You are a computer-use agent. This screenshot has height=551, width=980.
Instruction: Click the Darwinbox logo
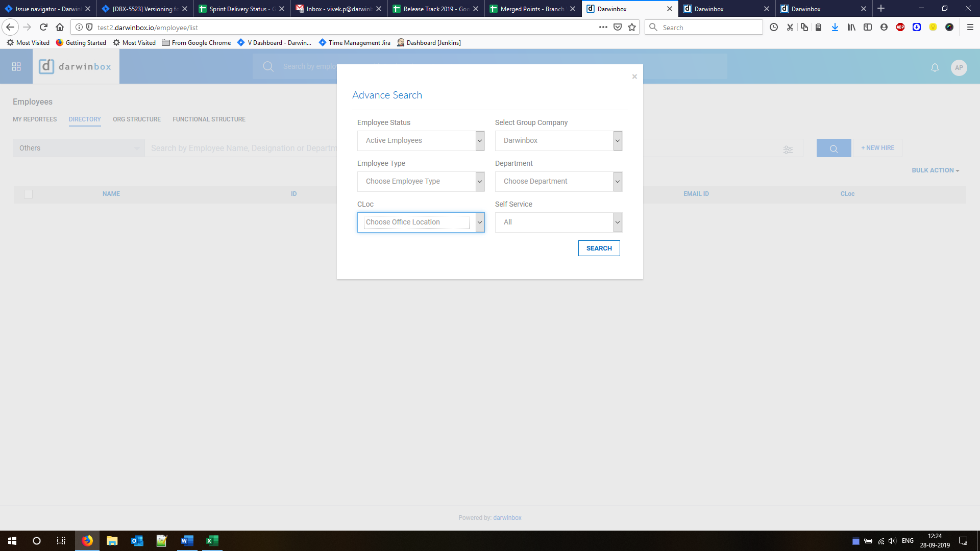76,67
